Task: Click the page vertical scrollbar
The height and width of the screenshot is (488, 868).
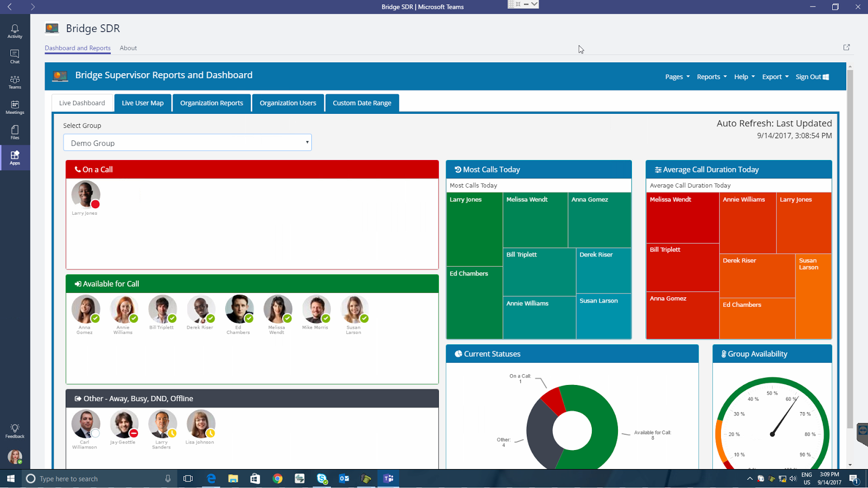Action: [850, 249]
